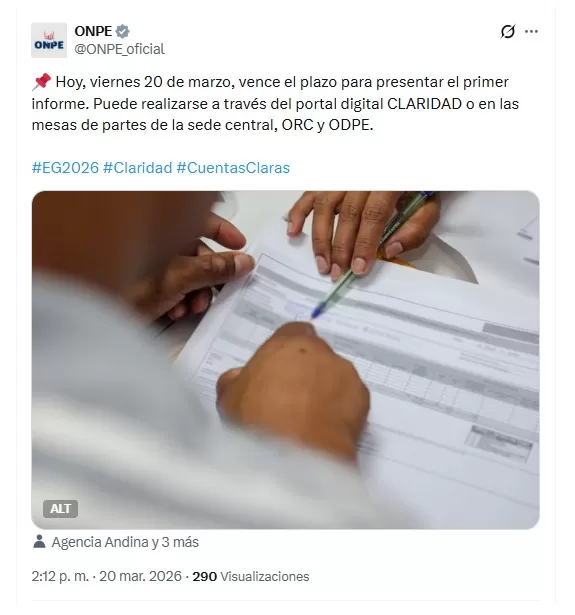Screen dimensions: 575x615
Task: Click the red pushpin emoji in the tweet
Action: point(41,82)
